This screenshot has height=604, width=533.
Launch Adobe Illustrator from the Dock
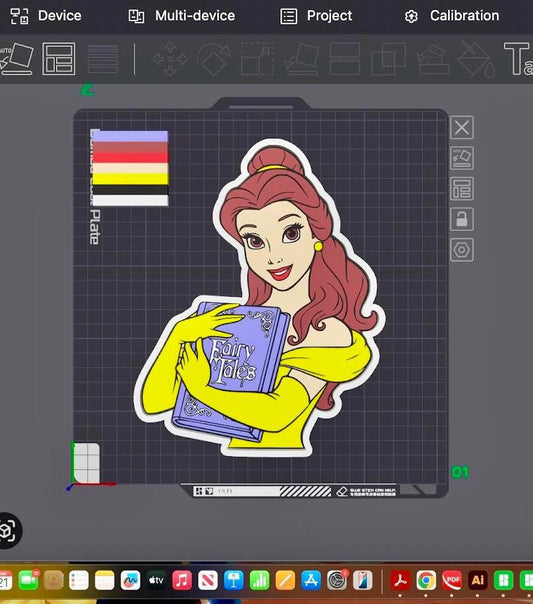point(478,580)
